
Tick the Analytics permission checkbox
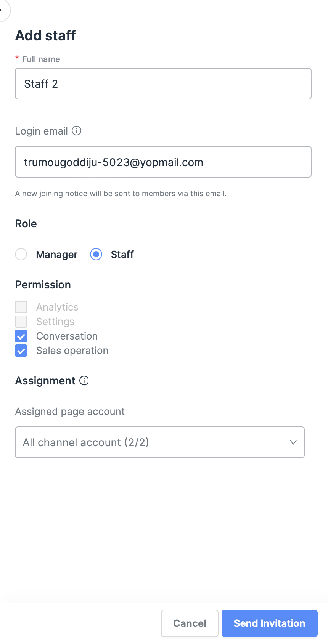coord(21,307)
